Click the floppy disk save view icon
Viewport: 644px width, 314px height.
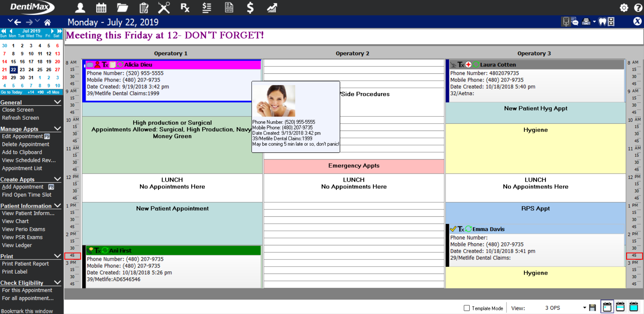pyautogui.click(x=593, y=308)
